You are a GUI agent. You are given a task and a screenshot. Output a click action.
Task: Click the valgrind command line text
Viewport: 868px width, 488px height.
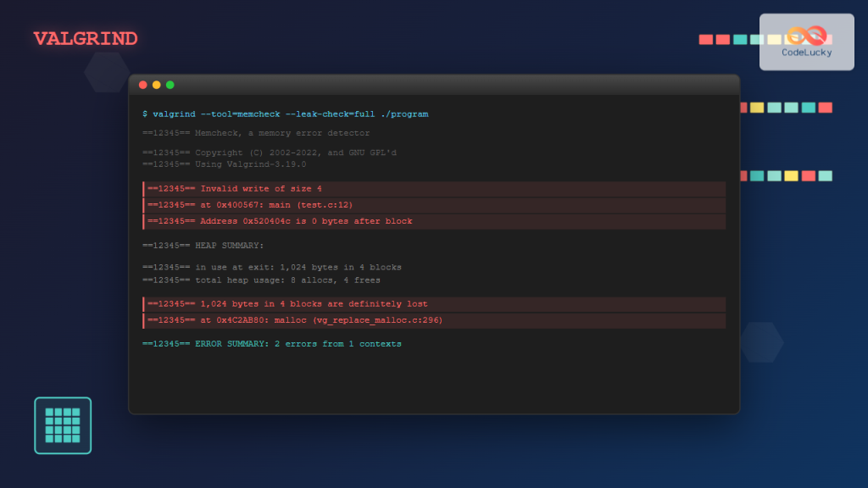click(x=285, y=113)
